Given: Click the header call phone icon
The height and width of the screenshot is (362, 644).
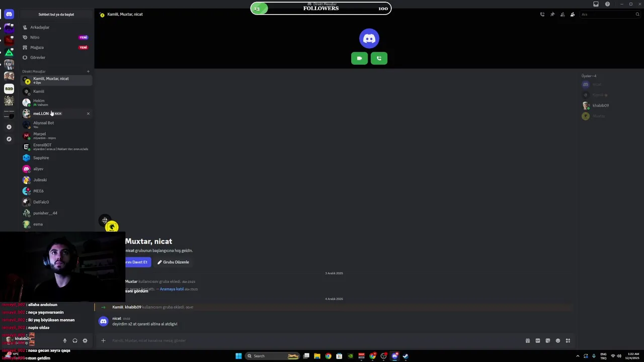Looking at the screenshot, I should click(542, 15).
